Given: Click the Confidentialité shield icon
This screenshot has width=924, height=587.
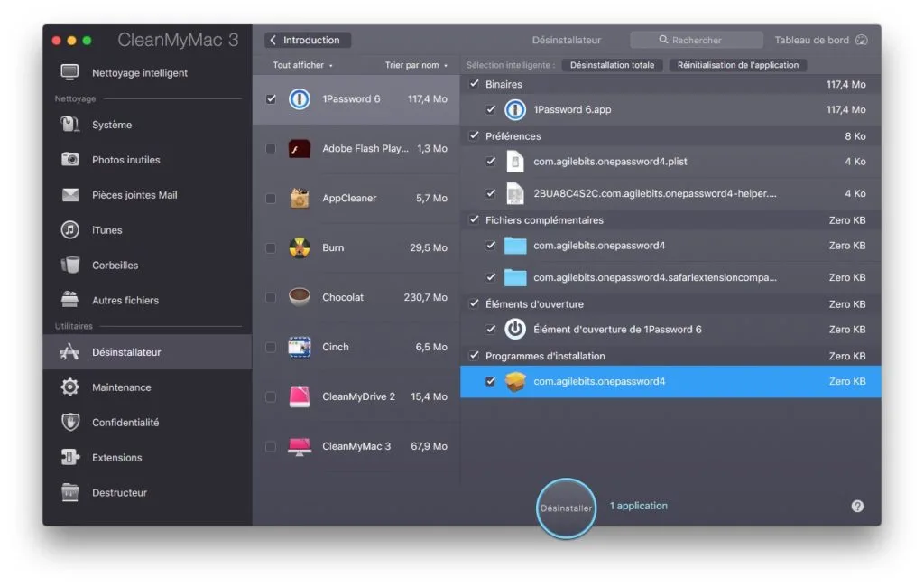Looking at the screenshot, I should tap(69, 422).
